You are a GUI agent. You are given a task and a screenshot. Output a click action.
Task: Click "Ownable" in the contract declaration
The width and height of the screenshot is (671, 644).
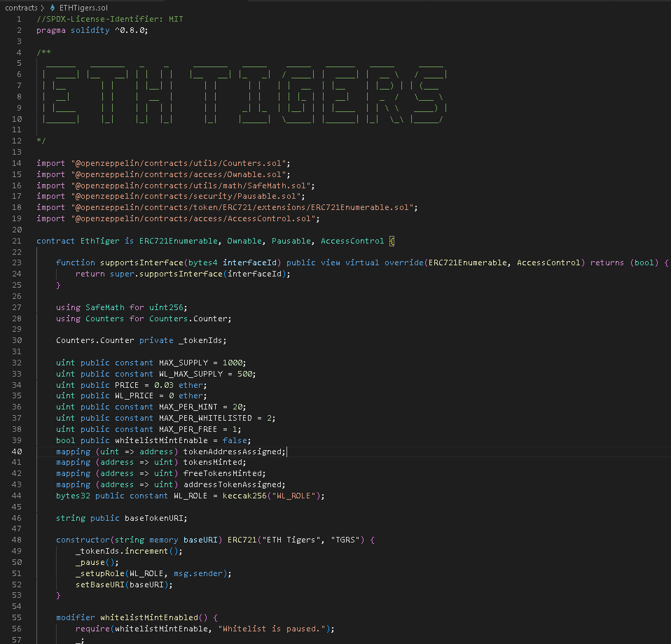[244, 240]
